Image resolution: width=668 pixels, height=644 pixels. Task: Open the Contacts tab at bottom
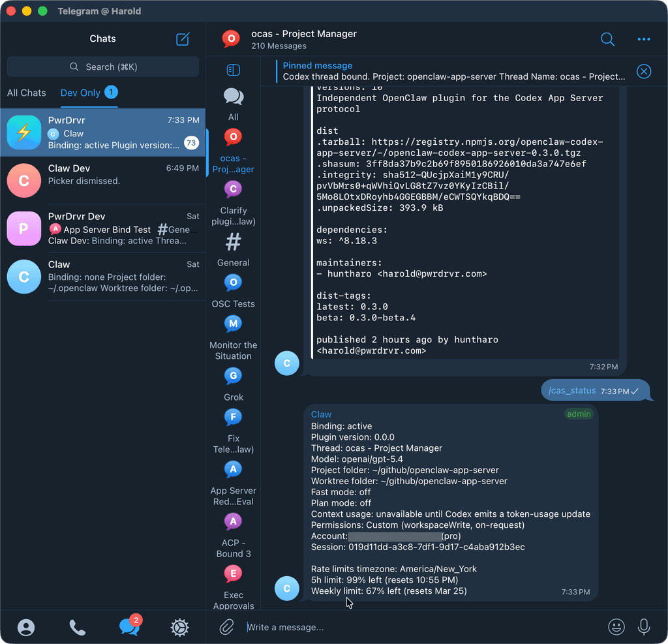(x=26, y=627)
